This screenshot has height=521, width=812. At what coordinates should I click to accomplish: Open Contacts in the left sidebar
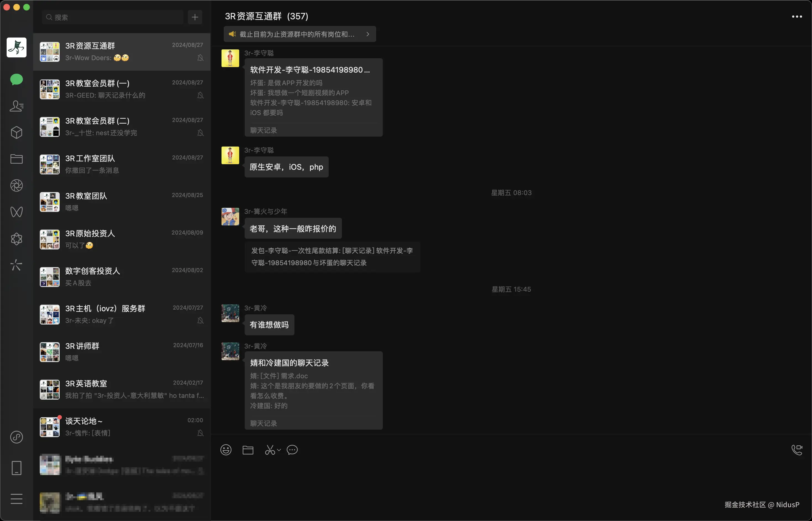(16, 106)
